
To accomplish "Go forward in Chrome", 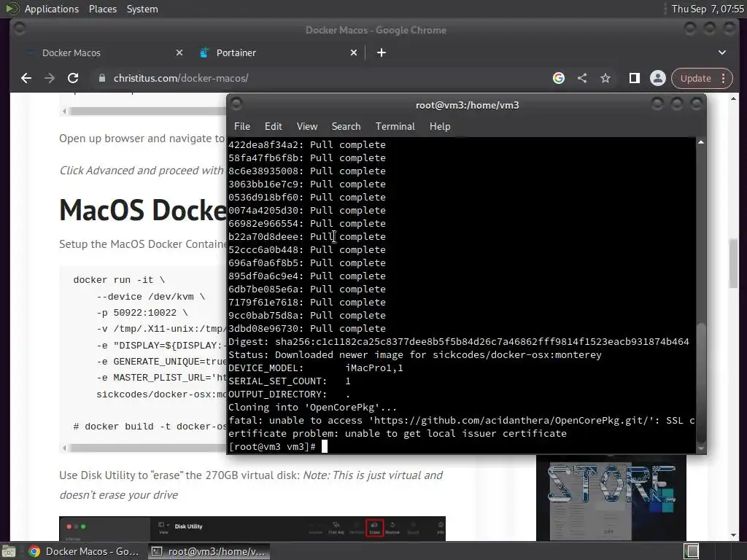I will pos(50,78).
